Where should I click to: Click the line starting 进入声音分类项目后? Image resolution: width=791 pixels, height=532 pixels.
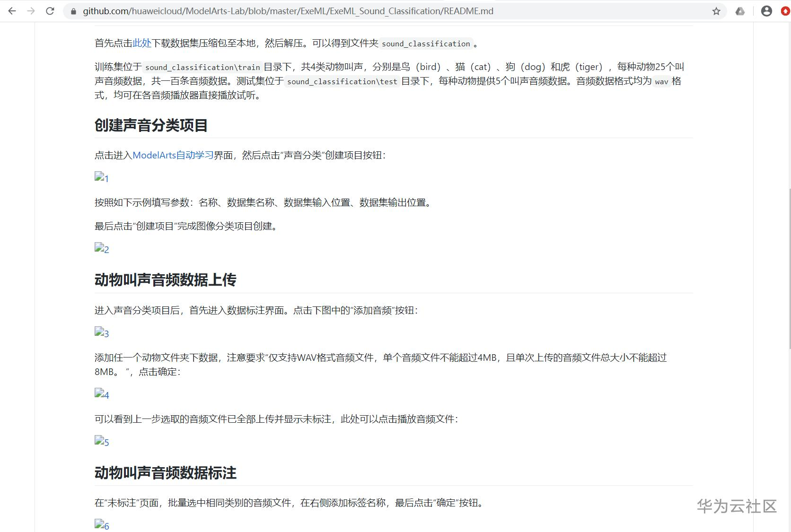tap(256, 310)
